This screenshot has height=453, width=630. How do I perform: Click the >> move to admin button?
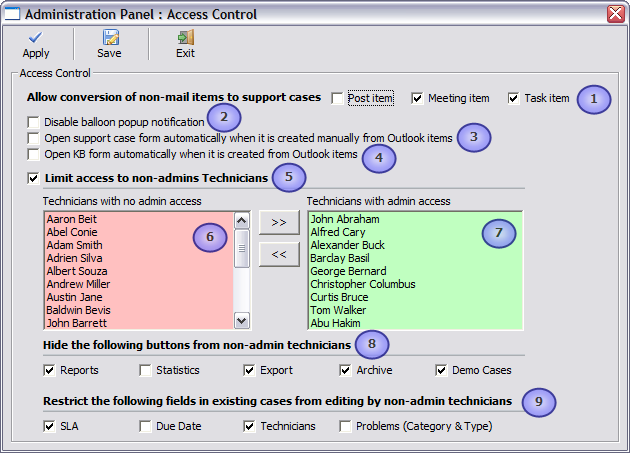coord(279,222)
